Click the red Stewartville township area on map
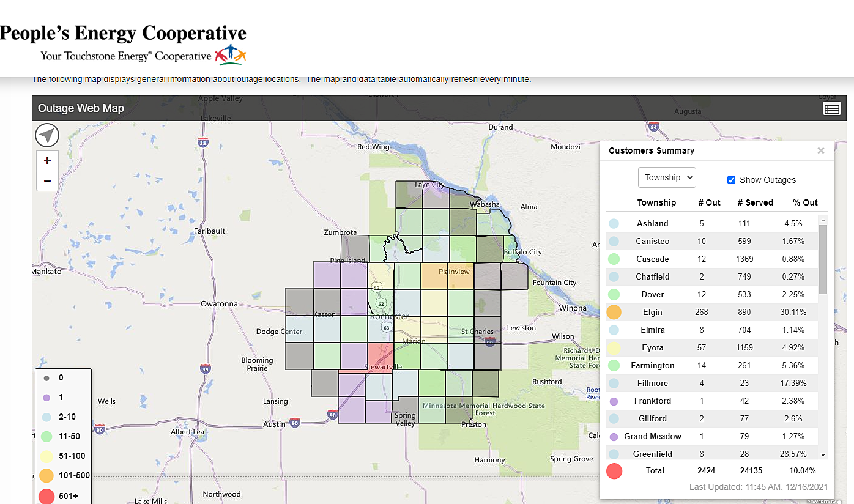This screenshot has width=854, height=504. coord(379,356)
